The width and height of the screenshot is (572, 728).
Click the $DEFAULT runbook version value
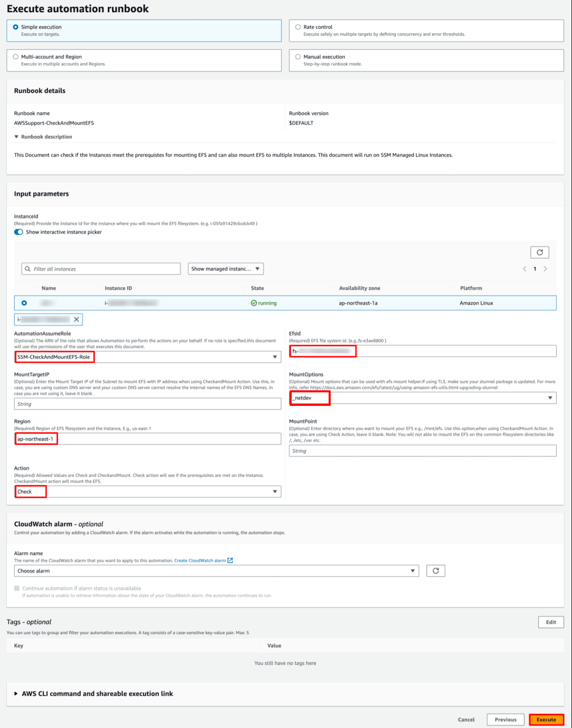pos(301,123)
